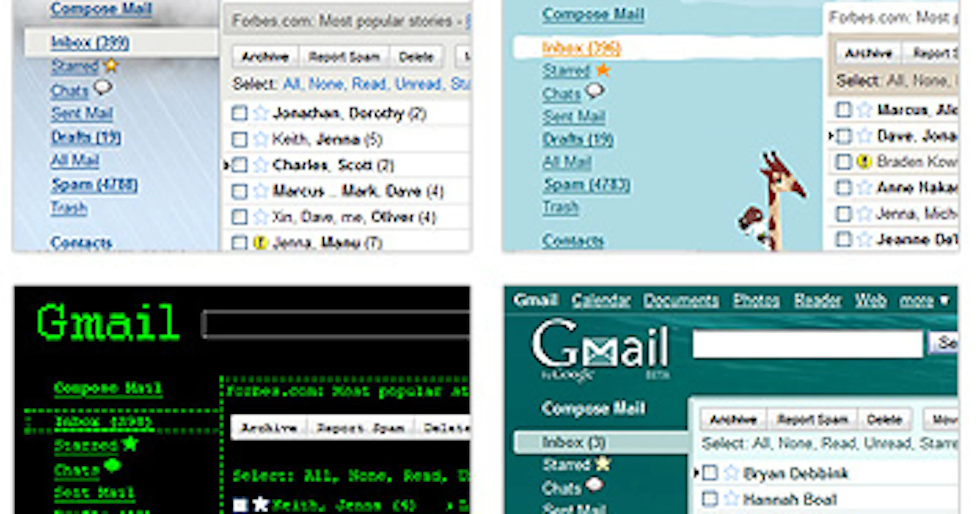Check the Hannah Boal row checkbox
Image resolution: width=980 pixels, height=514 pixels.
[x=710, y=499]
